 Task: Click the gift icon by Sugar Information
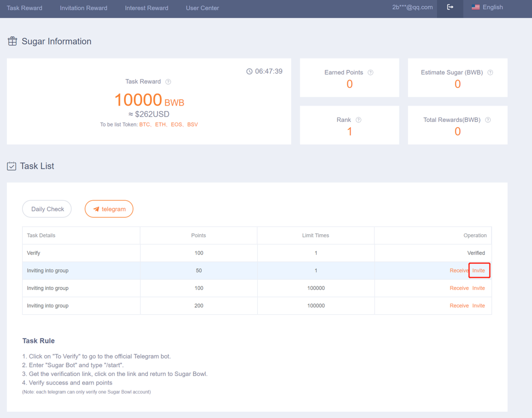(x=12, y=41)
